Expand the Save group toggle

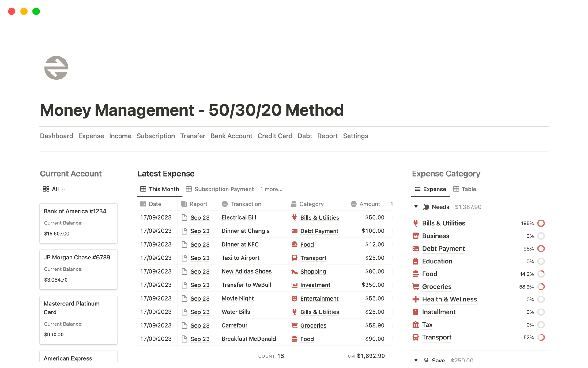click(416, 360)
